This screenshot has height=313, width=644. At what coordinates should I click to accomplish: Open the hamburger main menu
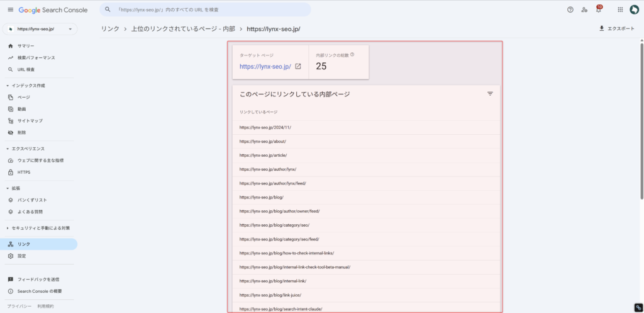(x=10, y=9)
